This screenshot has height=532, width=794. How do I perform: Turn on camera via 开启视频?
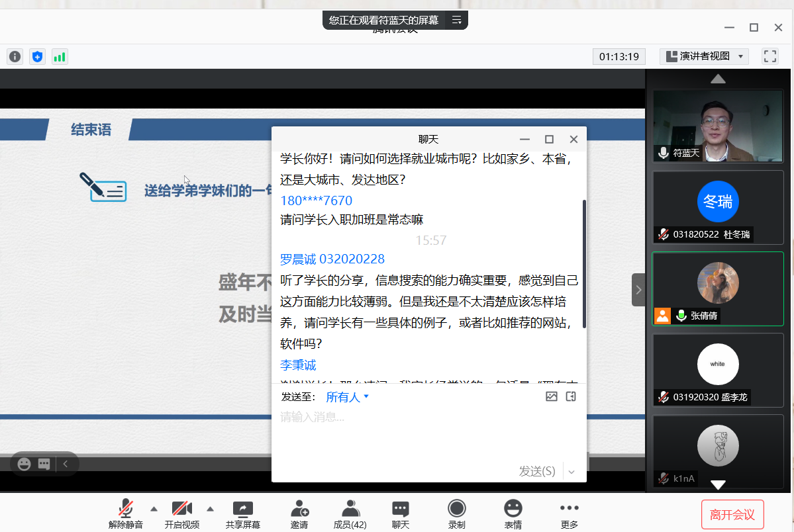[x=182, y=514]
